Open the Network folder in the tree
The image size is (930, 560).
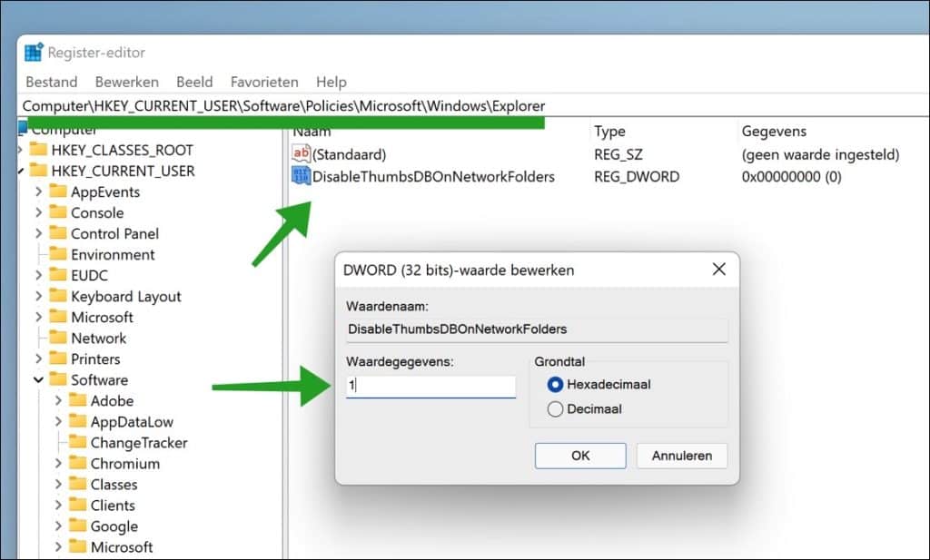tap(100, 338)
